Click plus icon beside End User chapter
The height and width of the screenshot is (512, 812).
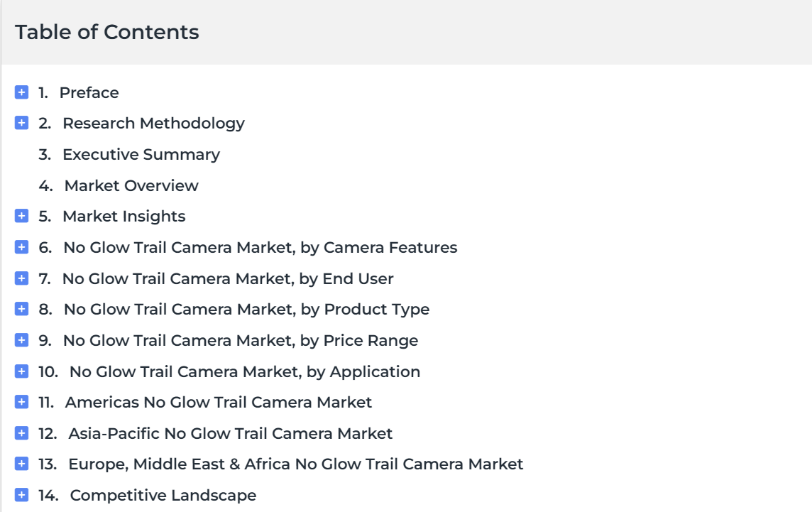pyautogui.click(x=21, y=278)
